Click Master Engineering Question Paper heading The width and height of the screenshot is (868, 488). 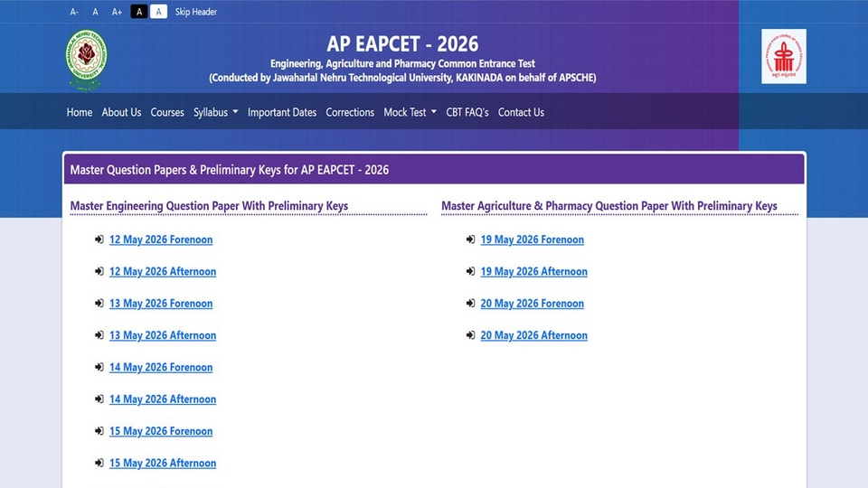[209, 206]
